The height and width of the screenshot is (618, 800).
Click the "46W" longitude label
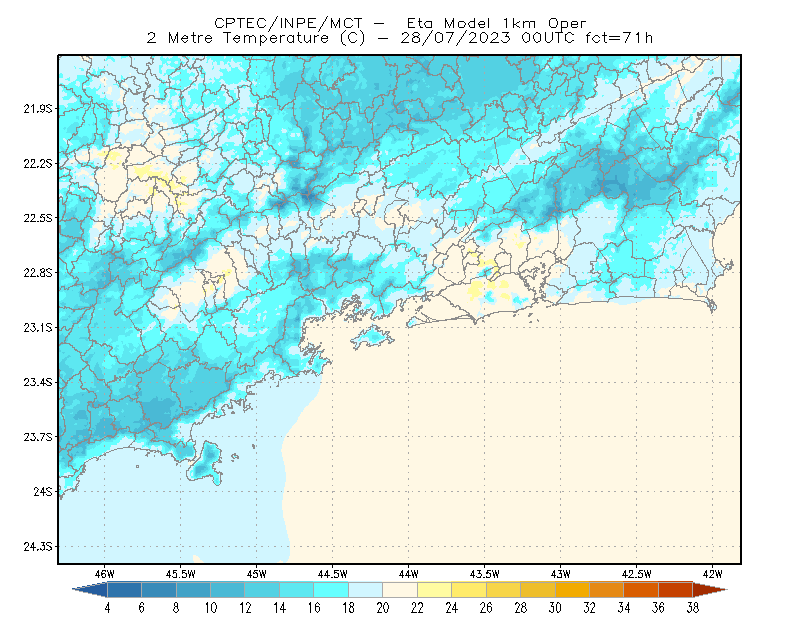[x=105, y=574]
